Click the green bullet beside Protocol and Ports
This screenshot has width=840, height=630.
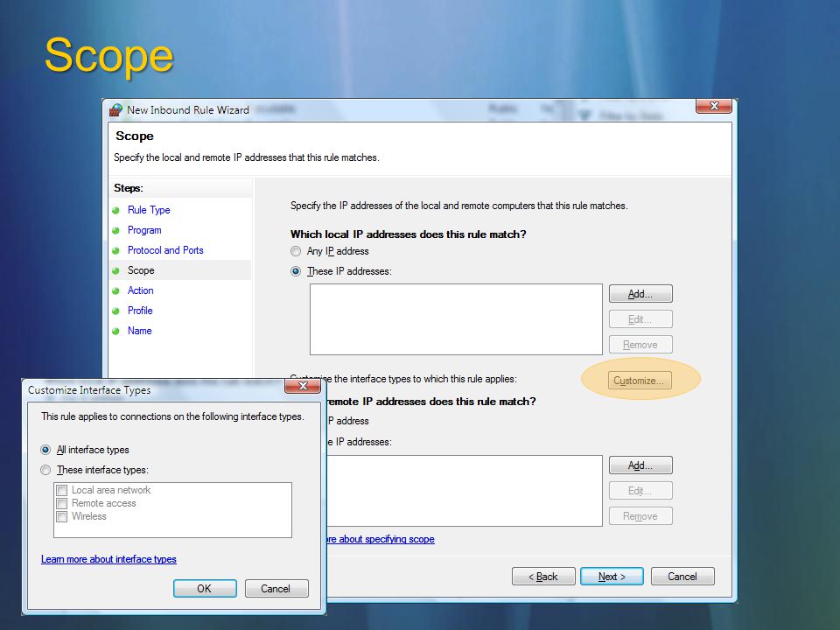115,251
